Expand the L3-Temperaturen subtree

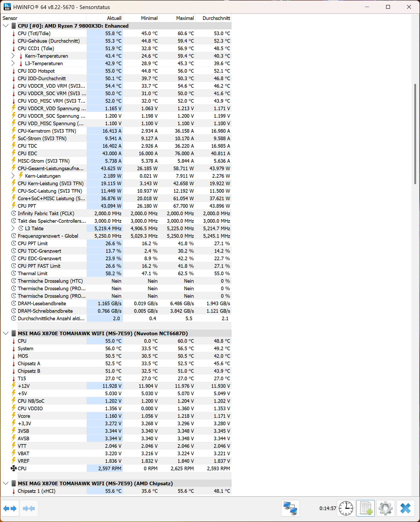tap(13, 63)
